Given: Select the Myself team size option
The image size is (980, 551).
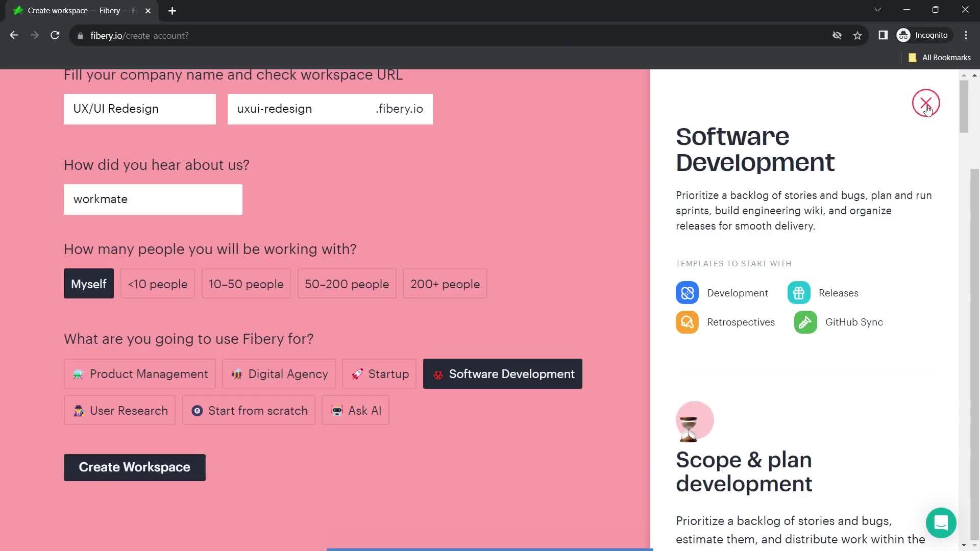Looking at the screenshot, I should click(88, 283).
